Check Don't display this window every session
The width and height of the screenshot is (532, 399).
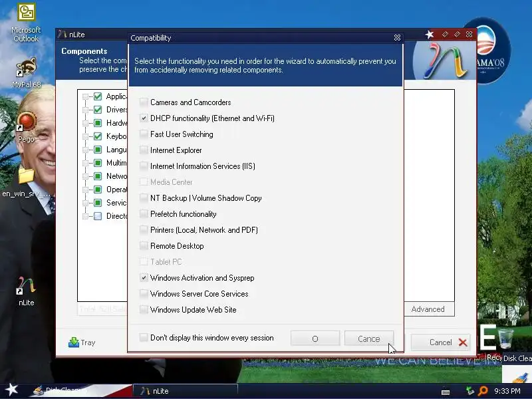click(144, 338)
